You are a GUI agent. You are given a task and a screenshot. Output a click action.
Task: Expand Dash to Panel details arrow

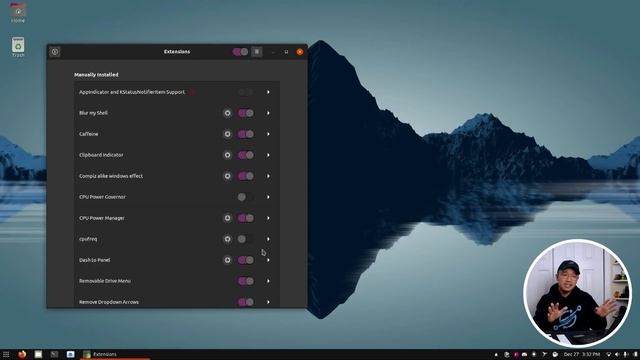coord(268,260)
